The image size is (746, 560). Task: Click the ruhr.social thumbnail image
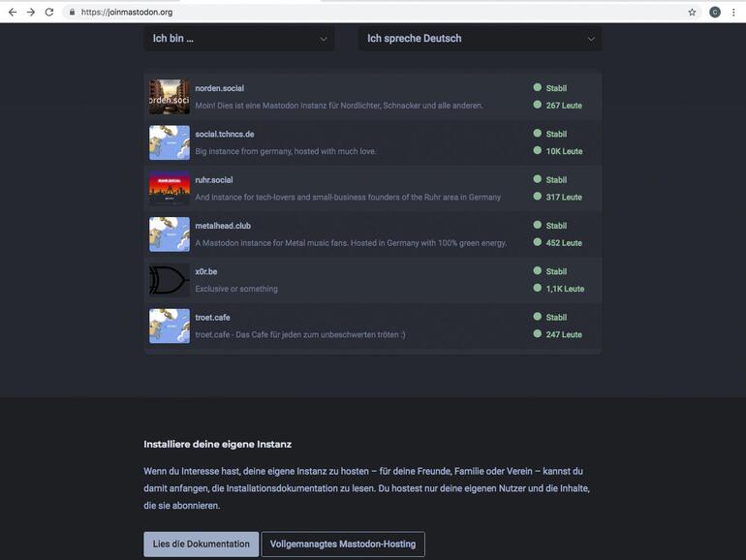point(170,188)
